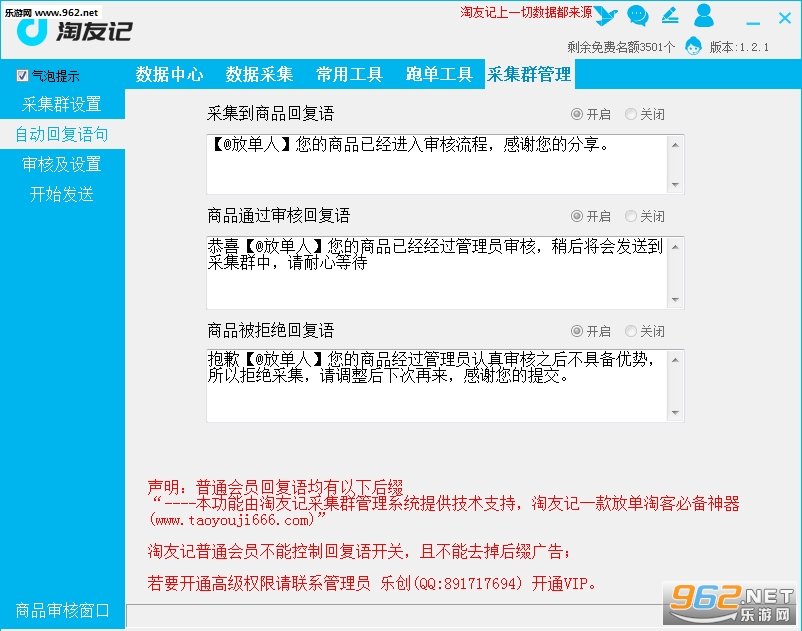
Task: Click into the 采集到商品回复语 text box
Action: (x=437, y=164)
